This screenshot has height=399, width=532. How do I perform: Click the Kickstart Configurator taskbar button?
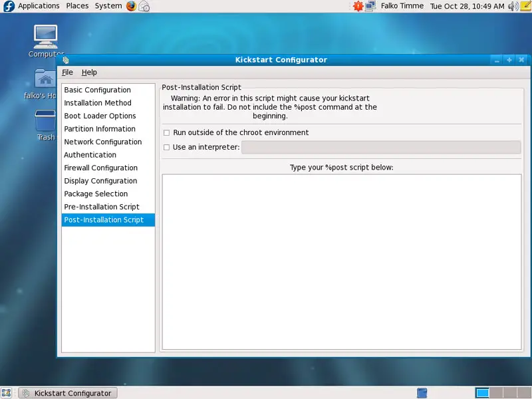pyautogui.click(x=68, y=393)
